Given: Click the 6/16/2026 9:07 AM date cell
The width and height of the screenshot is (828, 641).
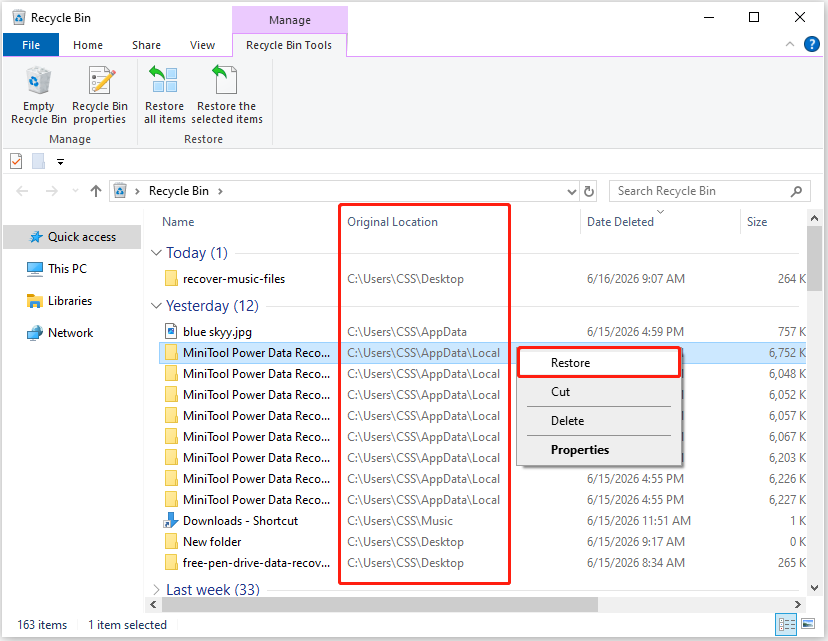Looking at the screenshot, I should point(635,279).
